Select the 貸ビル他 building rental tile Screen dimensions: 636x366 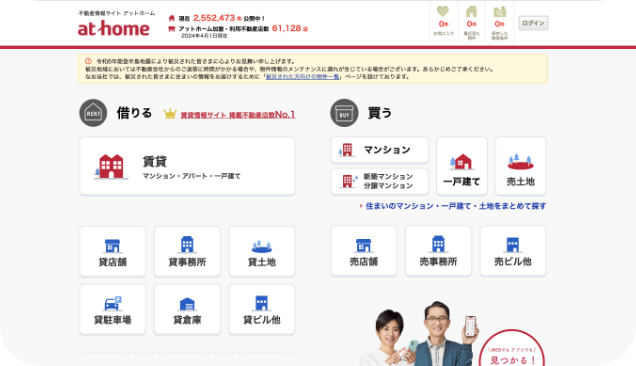tap(262, 309)
